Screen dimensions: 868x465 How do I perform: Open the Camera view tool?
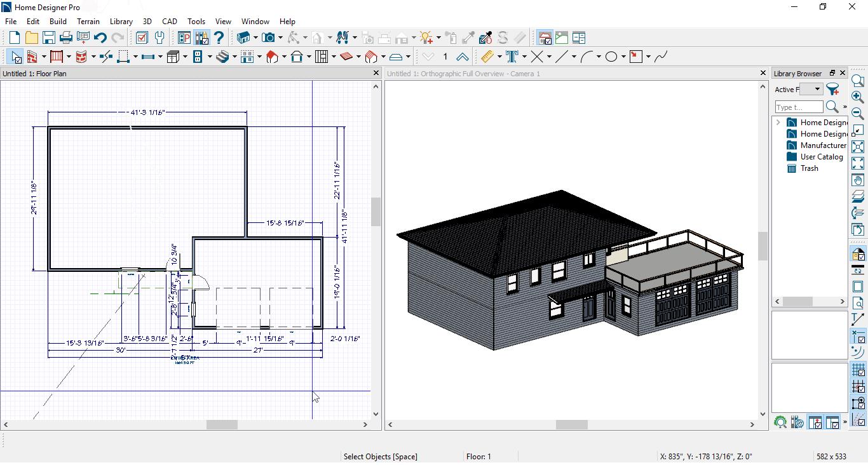click(x=269, y=38)
